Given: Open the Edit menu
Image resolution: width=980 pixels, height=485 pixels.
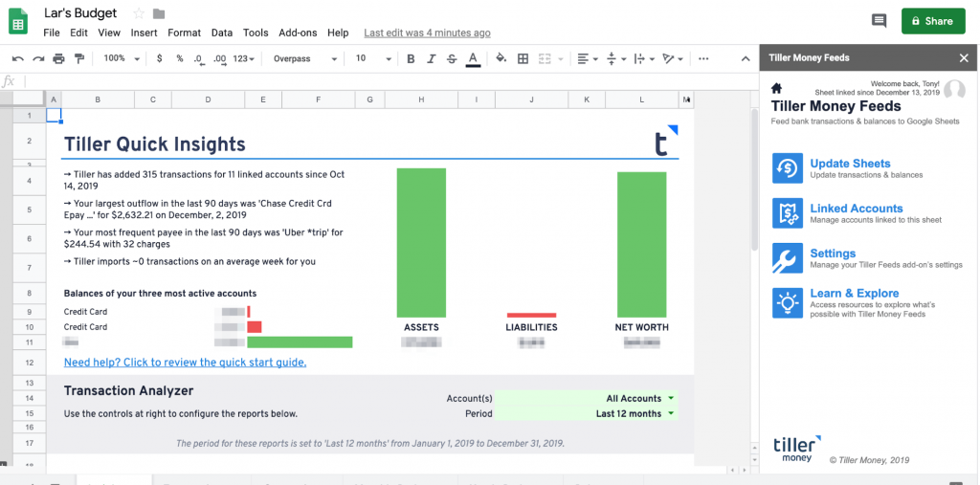Looking at the screenshot, I should pos(78,33).
